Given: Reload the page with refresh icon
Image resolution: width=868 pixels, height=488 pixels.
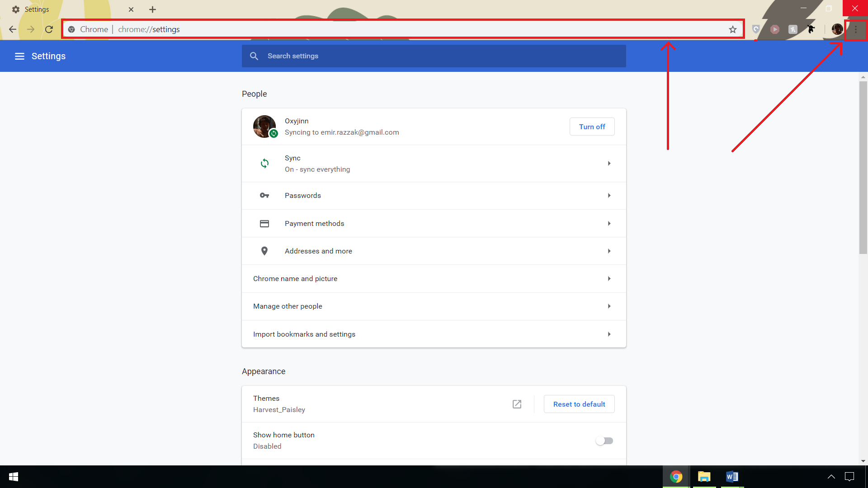Looking at the screenshot, I should pos(49,29).
